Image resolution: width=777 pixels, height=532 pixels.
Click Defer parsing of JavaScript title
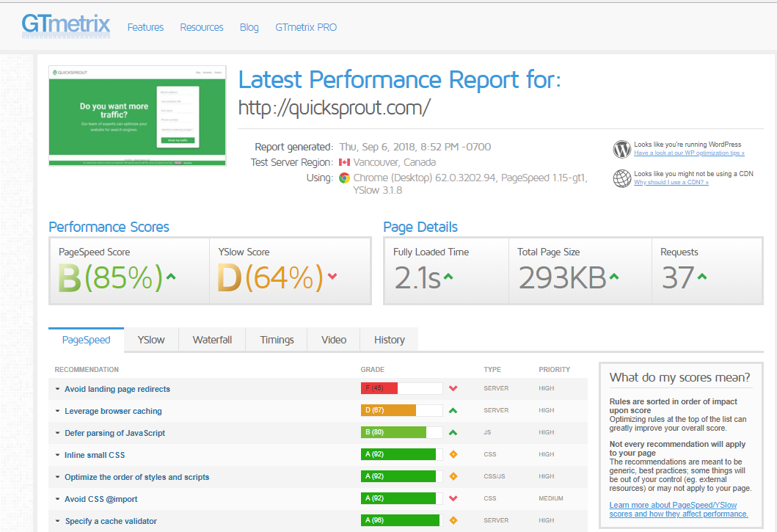[x=115, y=433]
